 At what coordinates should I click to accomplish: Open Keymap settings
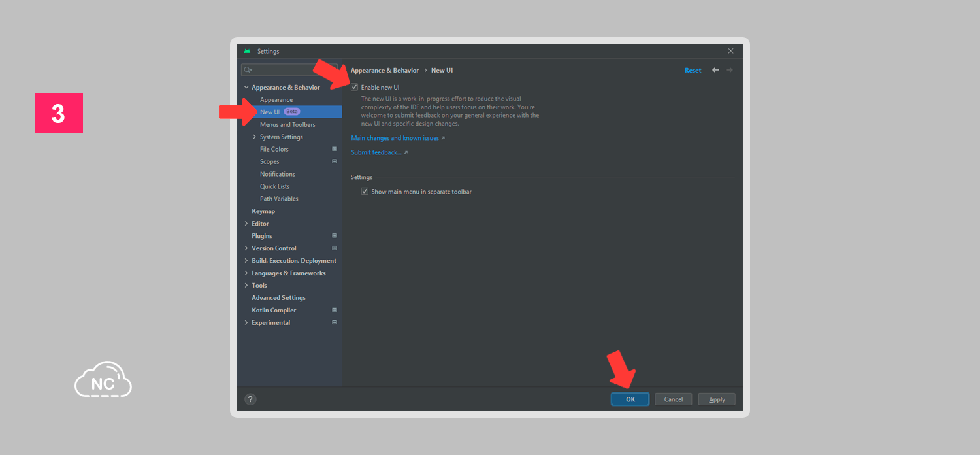pos(263,211)
